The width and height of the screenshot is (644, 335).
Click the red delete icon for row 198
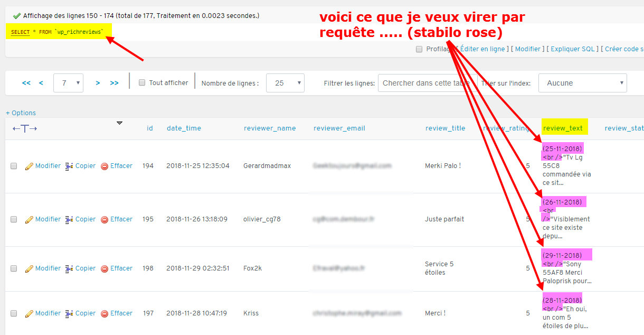coord(105,268)
